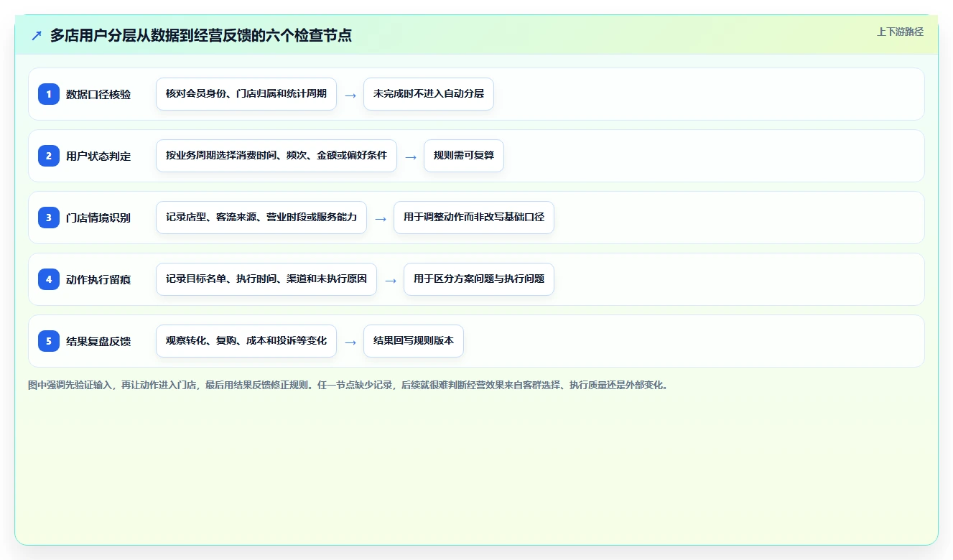This screenshot has width=953, height=560.
Task: Select step number badge 3
Action: (49, 218)
